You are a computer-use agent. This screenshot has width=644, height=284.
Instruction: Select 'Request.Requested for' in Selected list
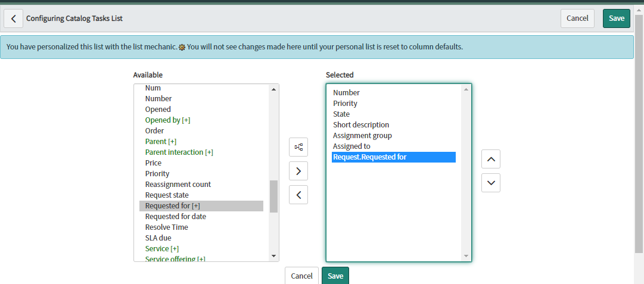click(393, 157)
